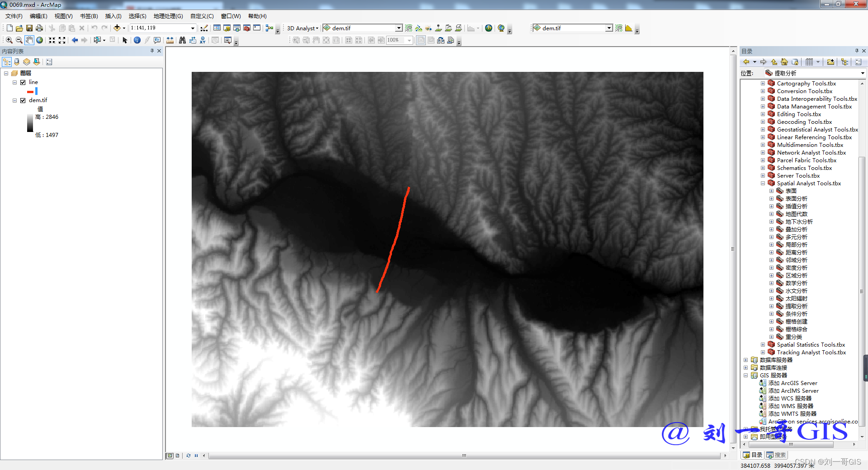This screenshot has width=868, height=470.
Task: Go back to previous extent
Action: pos(75,40)
